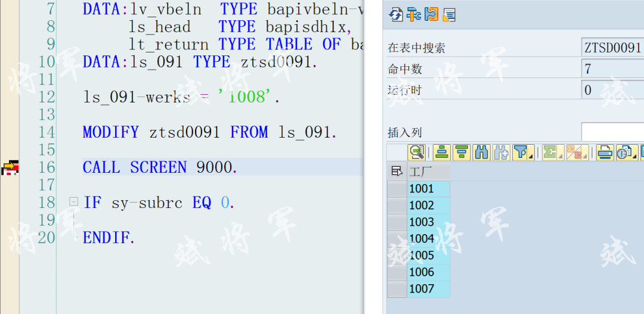Click the select-all corner icon of the grid

point(397,172)
